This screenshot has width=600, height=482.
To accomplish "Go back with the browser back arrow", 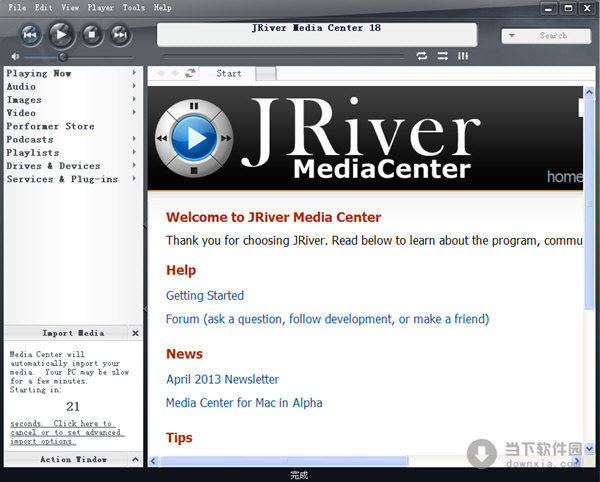I will tap(161, 73).
